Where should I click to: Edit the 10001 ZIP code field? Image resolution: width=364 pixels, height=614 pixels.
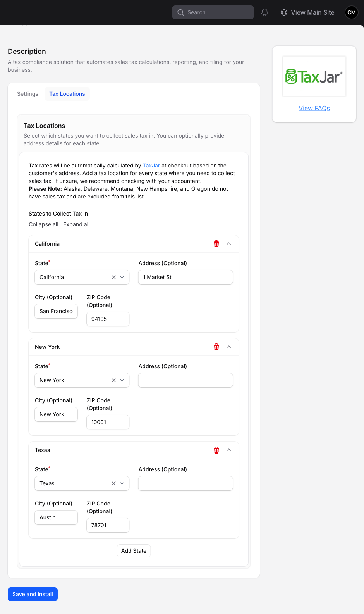coord(108,422)
